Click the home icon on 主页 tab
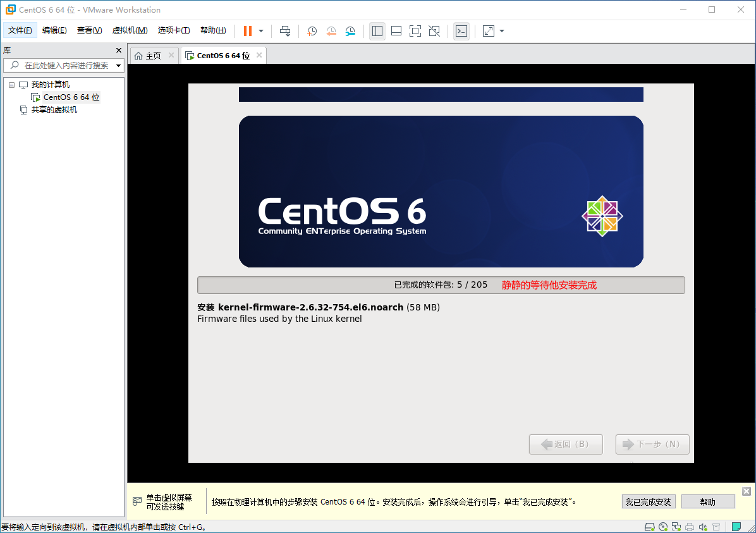The image size is (756, 533). [138, 56]
